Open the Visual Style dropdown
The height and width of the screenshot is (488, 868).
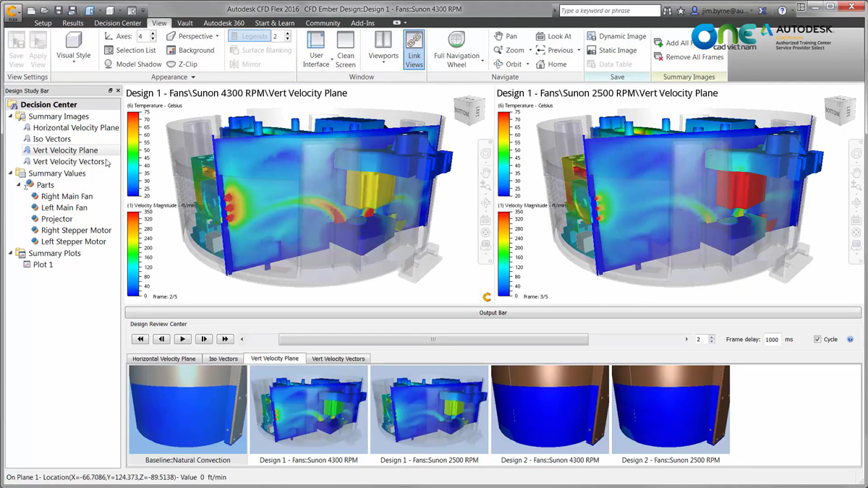[74, 50]
